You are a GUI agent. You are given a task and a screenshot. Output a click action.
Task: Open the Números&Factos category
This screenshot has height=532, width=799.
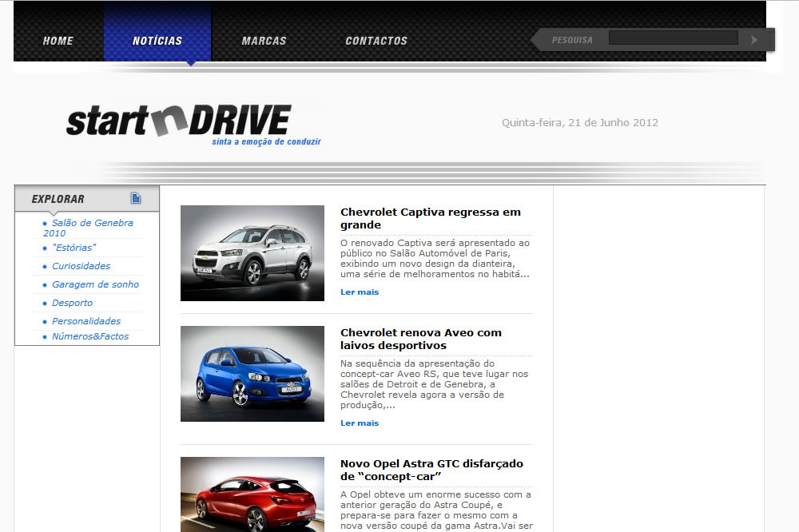pos(90,336)
